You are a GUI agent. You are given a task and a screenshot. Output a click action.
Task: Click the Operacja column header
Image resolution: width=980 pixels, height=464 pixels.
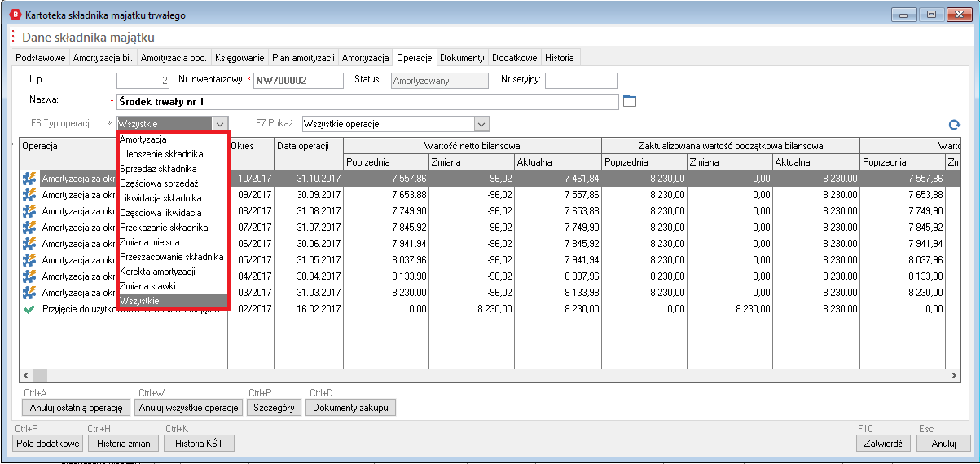(x=123, y=153)
